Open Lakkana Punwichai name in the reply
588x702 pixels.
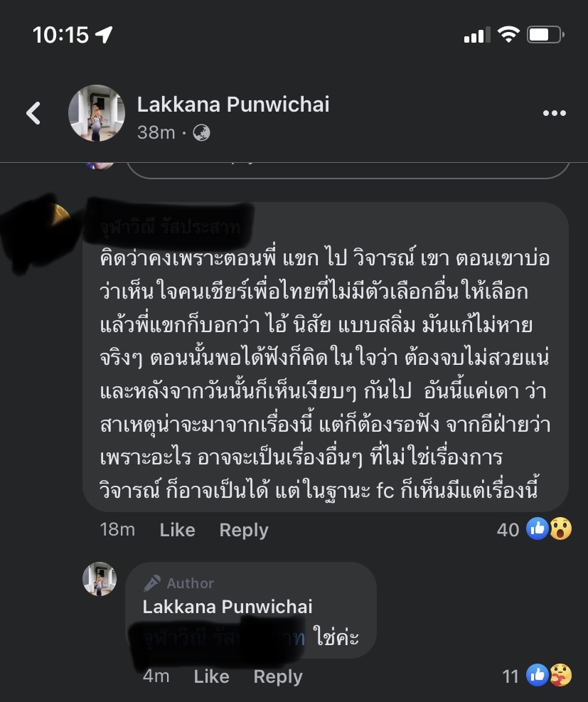point(228,607)
